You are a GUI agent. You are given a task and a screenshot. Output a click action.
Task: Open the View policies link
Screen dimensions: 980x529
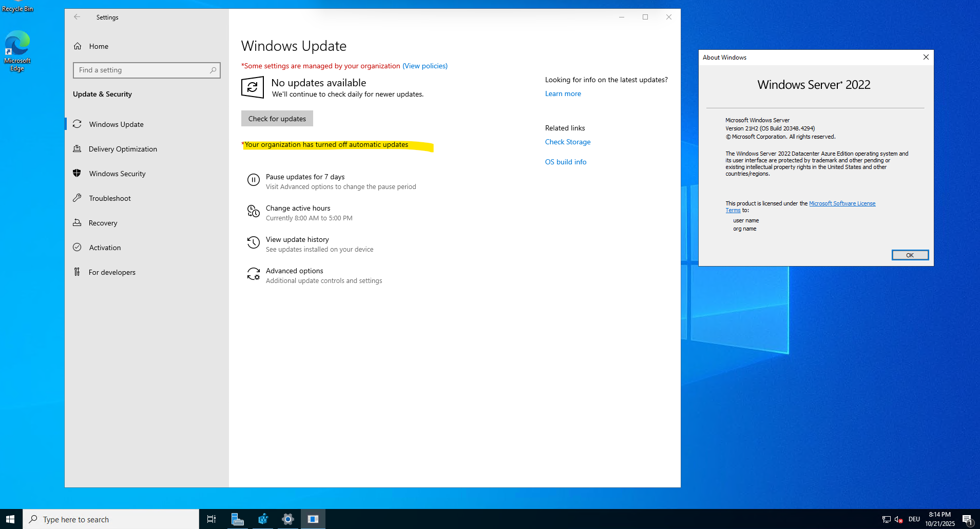(425, 66)
